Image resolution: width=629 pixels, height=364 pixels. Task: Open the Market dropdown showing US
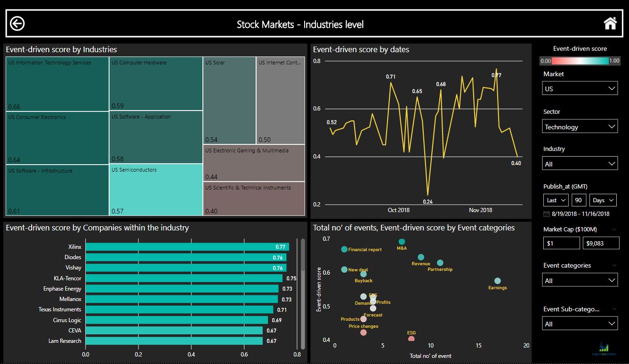coord(580,88)
